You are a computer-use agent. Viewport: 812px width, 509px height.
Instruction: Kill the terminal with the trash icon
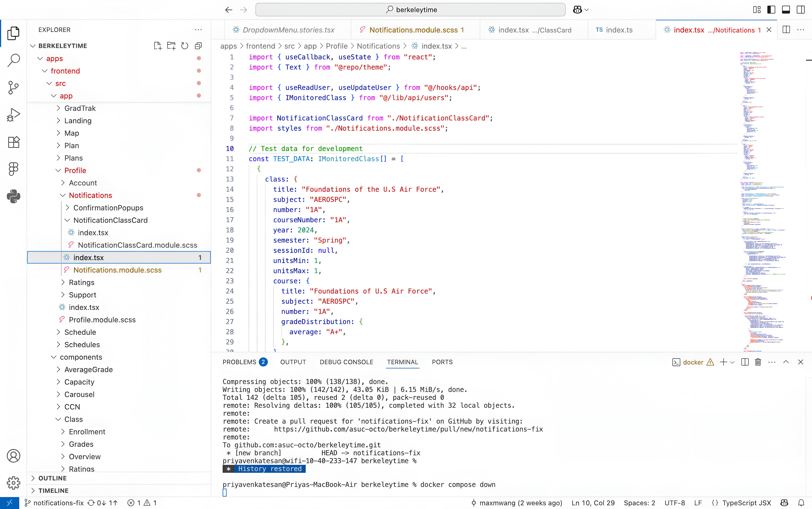pyautogui.click(x=758, y=362)
